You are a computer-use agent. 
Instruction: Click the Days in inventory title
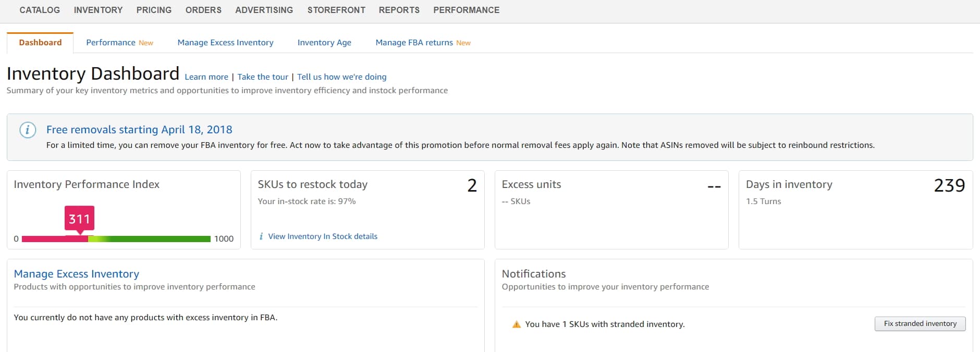[x=789, y=184]
